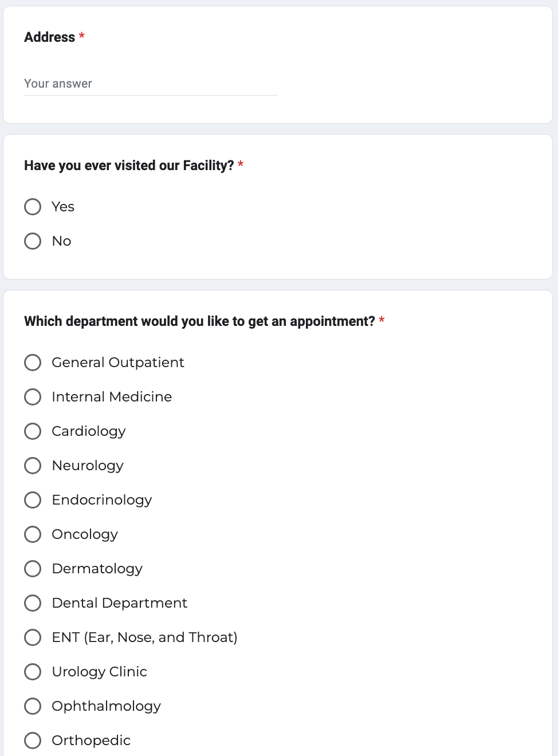Screen dimensions: 558x756
Task: Click the Ophthalmology label text
Action: (106, 706)
